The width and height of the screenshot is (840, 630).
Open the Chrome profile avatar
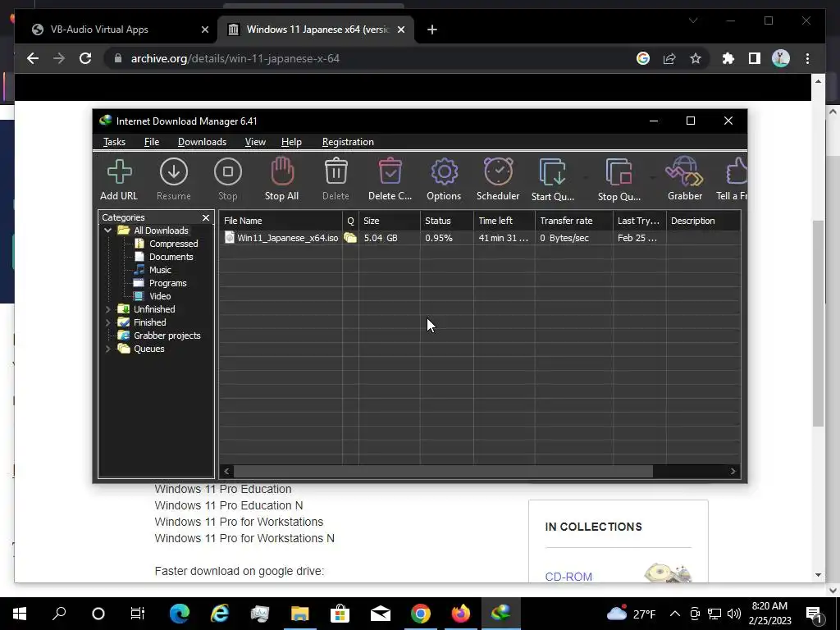click(781, 58)
